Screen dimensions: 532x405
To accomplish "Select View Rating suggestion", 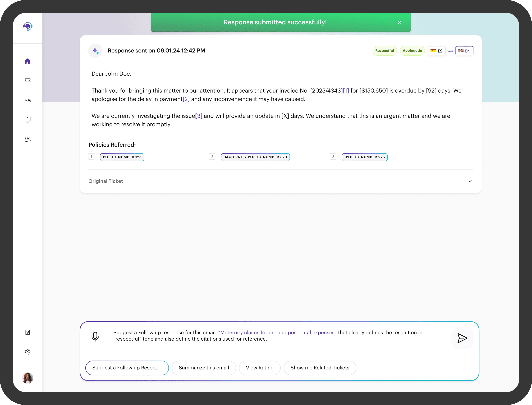I will coord(260,368).
